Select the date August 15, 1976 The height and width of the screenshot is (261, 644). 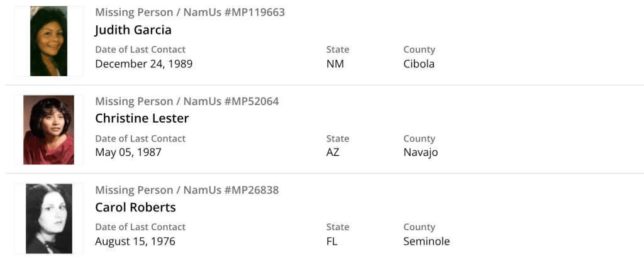click(x=135, y=242)
